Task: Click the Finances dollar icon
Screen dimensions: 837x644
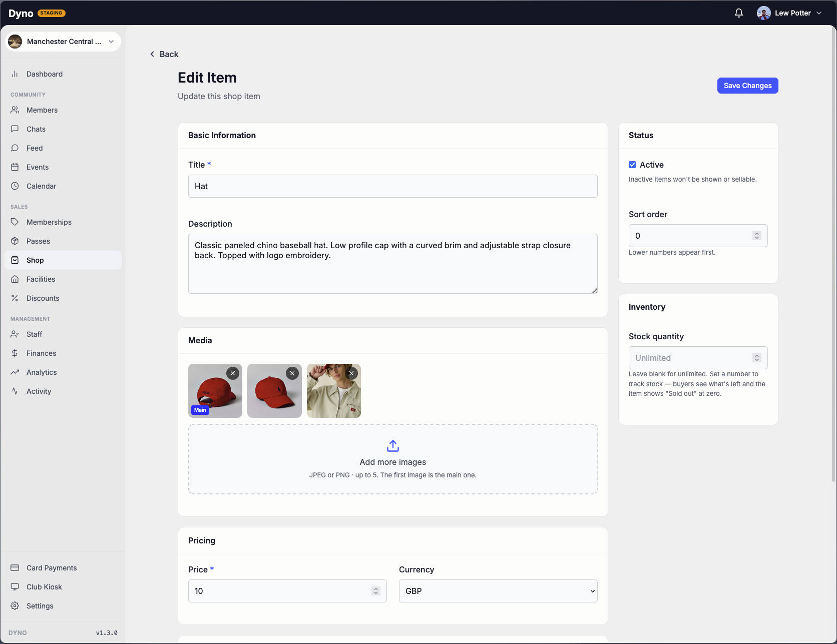Action: [x=15, y=353]
